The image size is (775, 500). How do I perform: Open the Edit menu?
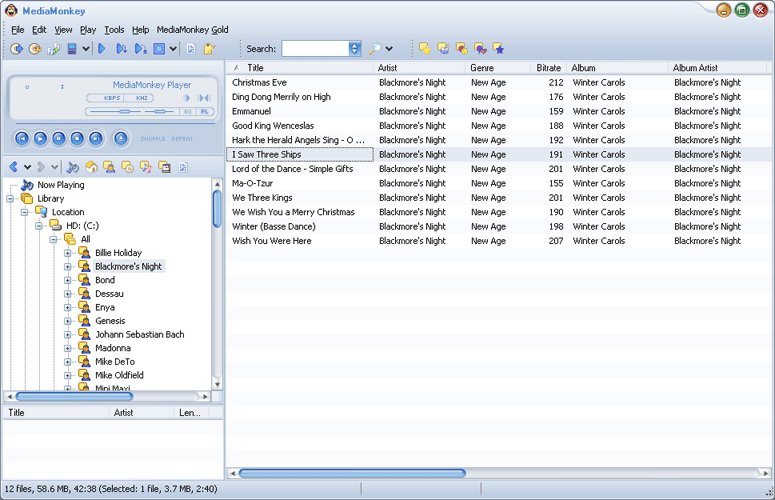(39, 30)
